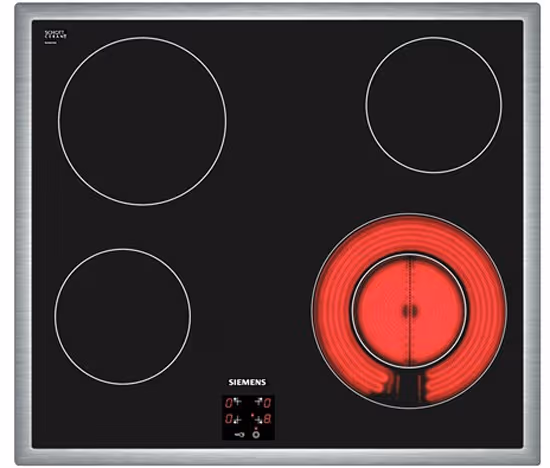Image resolution: width=550 pixels, height=468 pixels.
Task: Tap the rear-right zone heat display showing 0
Action: 267,403
